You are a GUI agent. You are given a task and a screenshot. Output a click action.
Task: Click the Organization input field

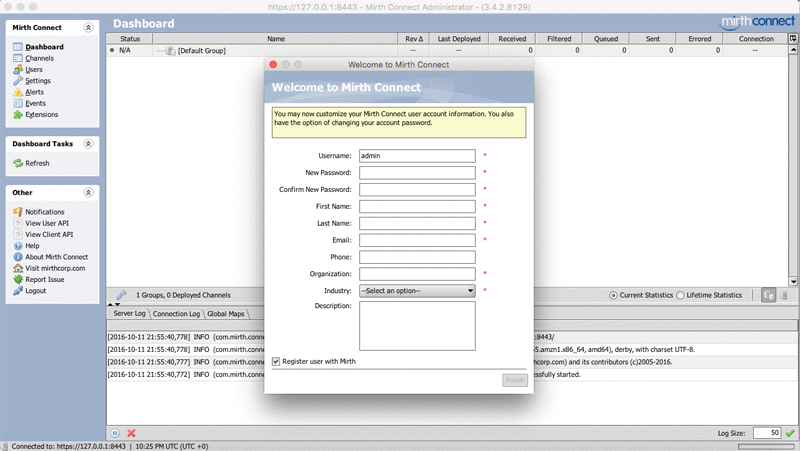point(417,273)
